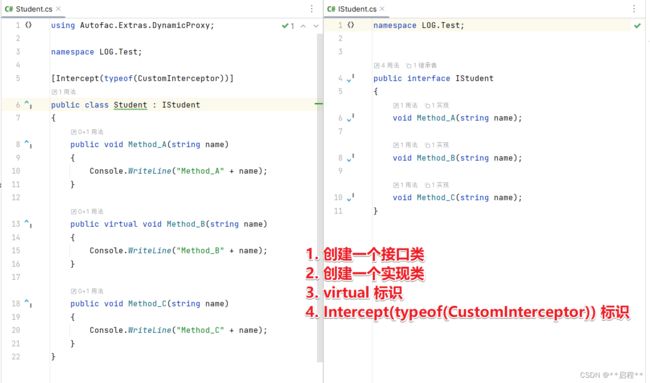This screenshot has width=650, height=383.
Task: Click 'public void Method_C(string name)' in Student.cs
Action: coord(149,303)
